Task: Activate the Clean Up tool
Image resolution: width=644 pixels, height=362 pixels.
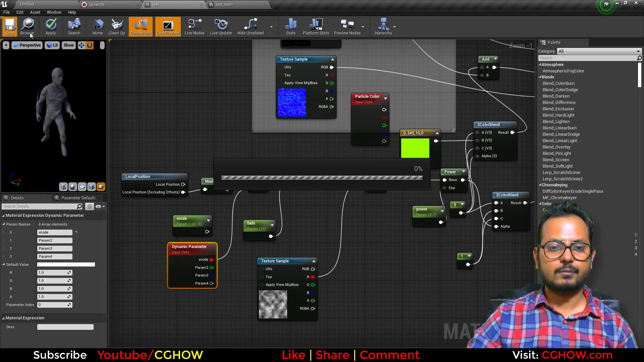Action: (117, 26)
